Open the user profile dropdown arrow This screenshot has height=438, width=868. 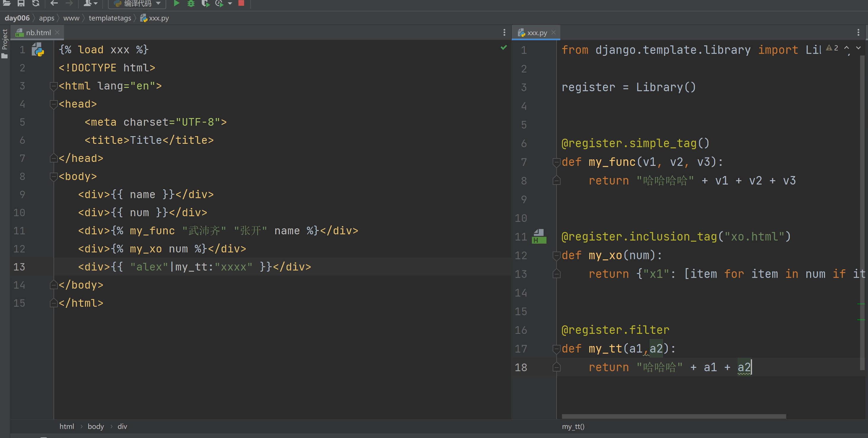pyautogui.click(x=96, y=4)
